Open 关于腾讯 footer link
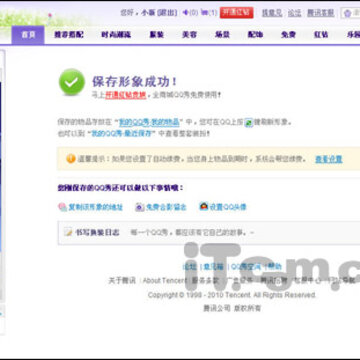Screen dimensions: 360x360 point(122,280)
